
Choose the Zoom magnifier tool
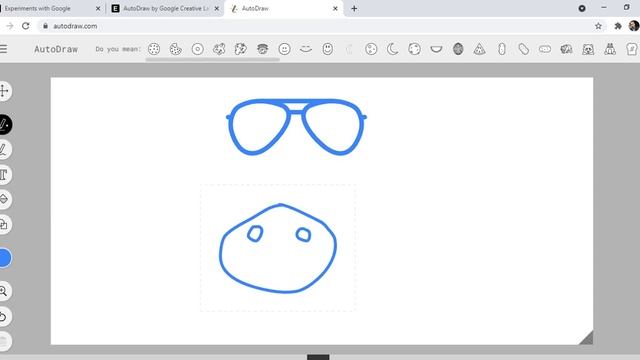(x=4, y=291)
